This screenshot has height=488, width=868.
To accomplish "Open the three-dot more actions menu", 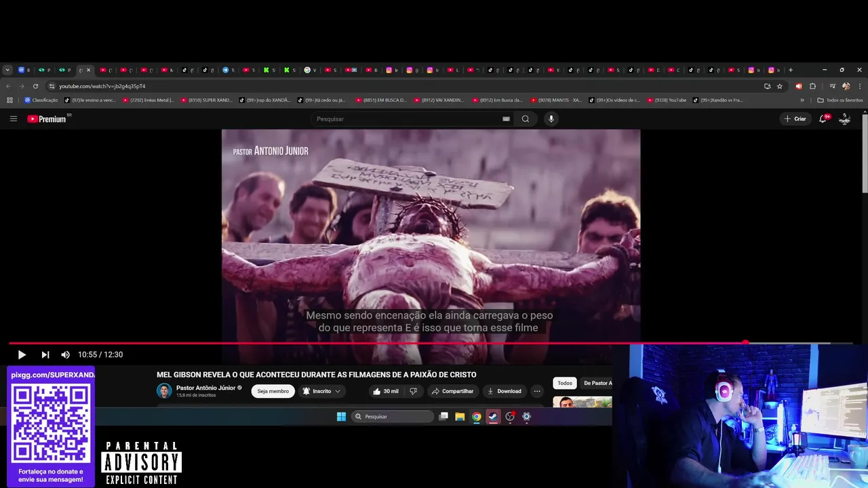I will (x=537, y=391).
